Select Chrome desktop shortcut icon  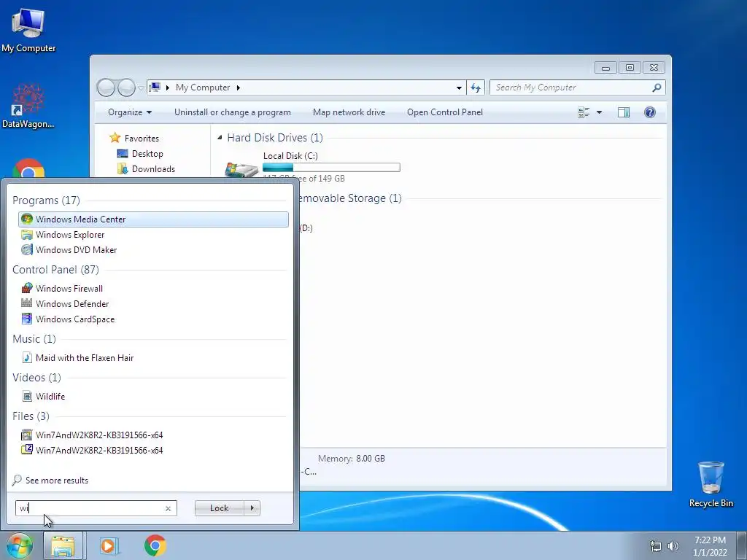[28, 168]
